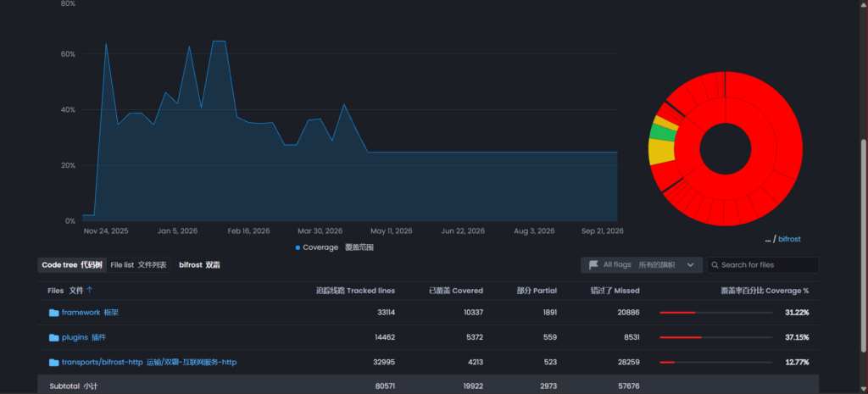The height and width of the screenshot is (394, 868).
Task: Click the Subtotal row label
Action: click(x=74, y=386)
